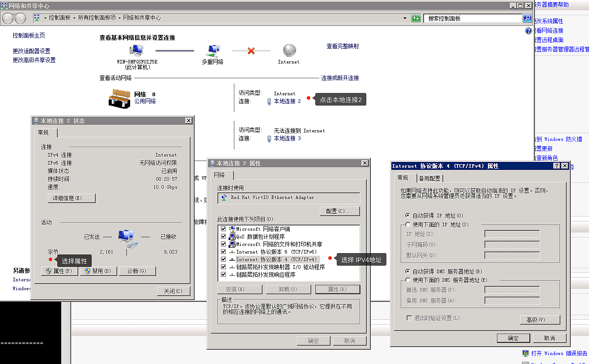Open the 本地连接 3 link
This screenshot has width=589, height=364.
(287, 139)
